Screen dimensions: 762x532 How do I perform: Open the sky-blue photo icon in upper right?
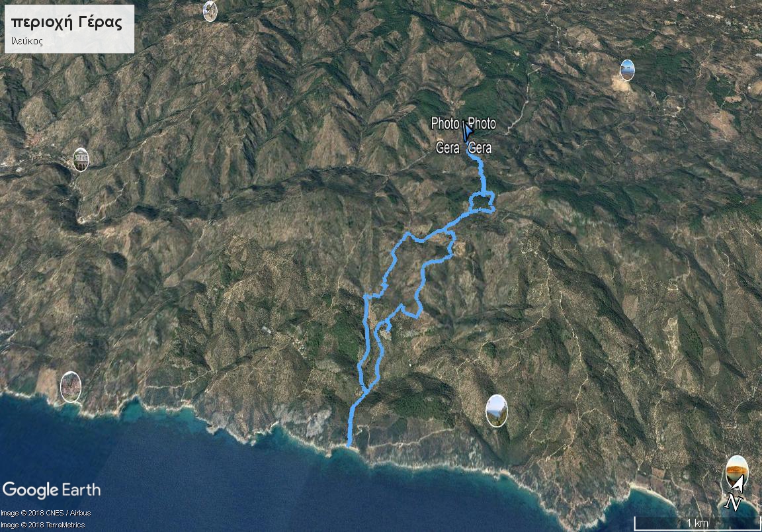point(627,69)
